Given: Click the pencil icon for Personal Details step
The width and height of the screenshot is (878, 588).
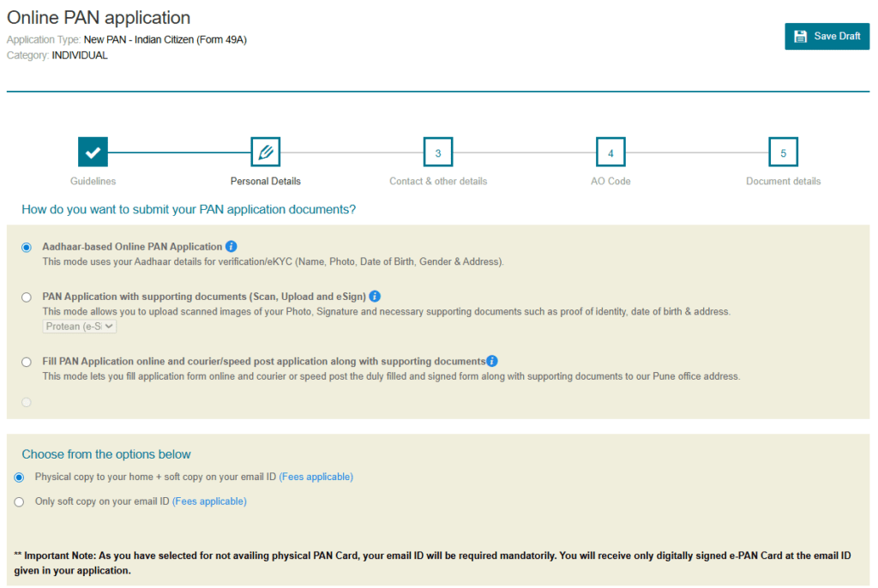Looking at the screenshot, I should [x=265, y=152].
